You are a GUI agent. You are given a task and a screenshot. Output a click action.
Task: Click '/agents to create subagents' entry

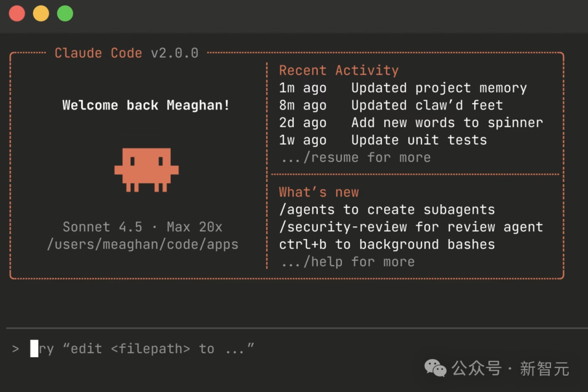387,210
